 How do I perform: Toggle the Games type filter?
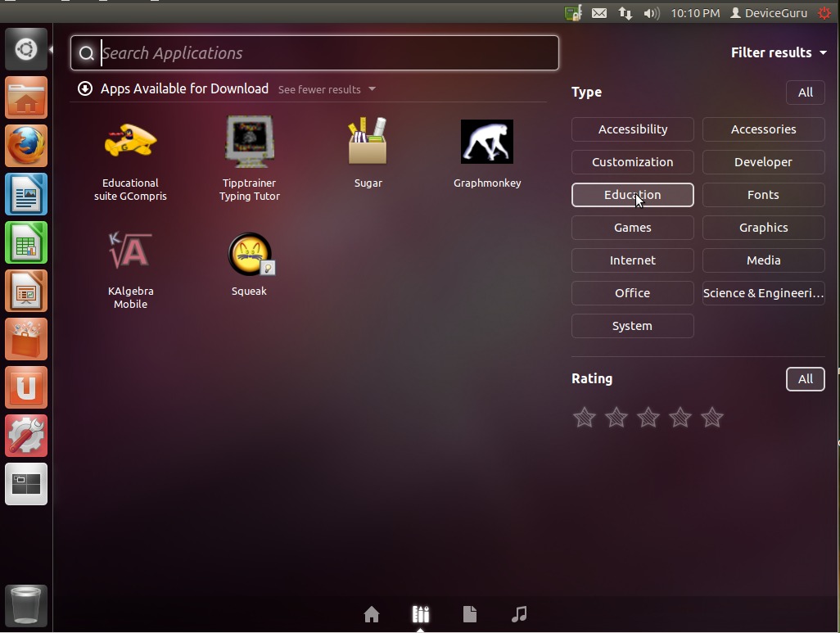633,228
